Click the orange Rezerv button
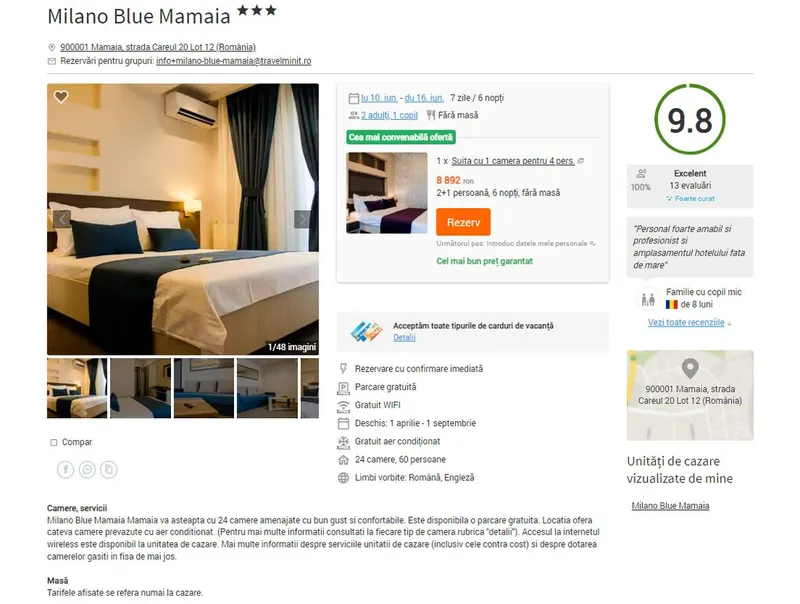Image resolution: width=800 pixels, height=604 pixels. tap(463, 222)
